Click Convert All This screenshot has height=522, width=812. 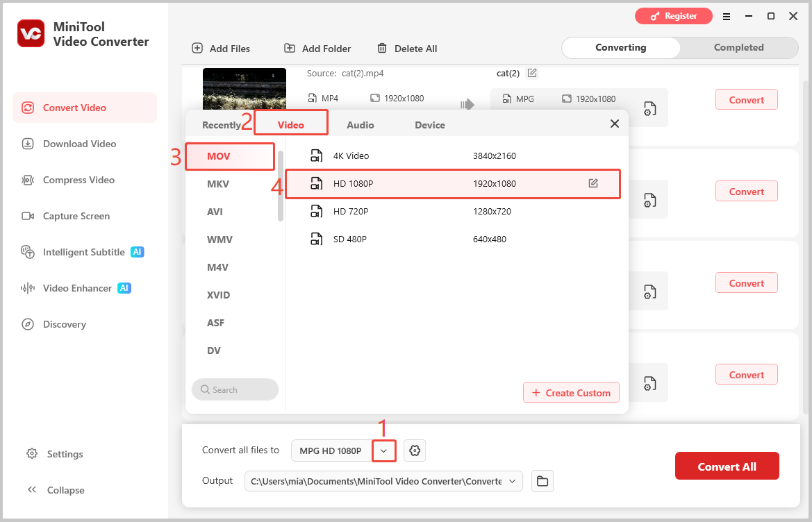point(727,466)
